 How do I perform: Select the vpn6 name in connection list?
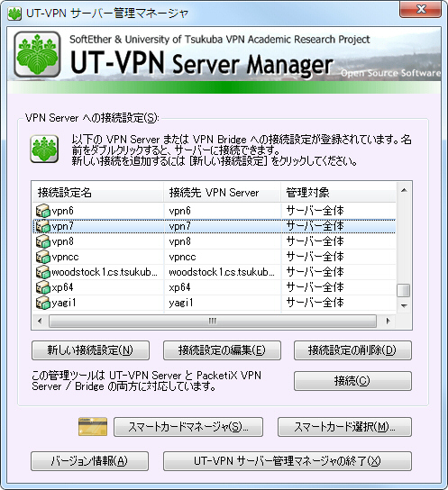coord(63,211)
